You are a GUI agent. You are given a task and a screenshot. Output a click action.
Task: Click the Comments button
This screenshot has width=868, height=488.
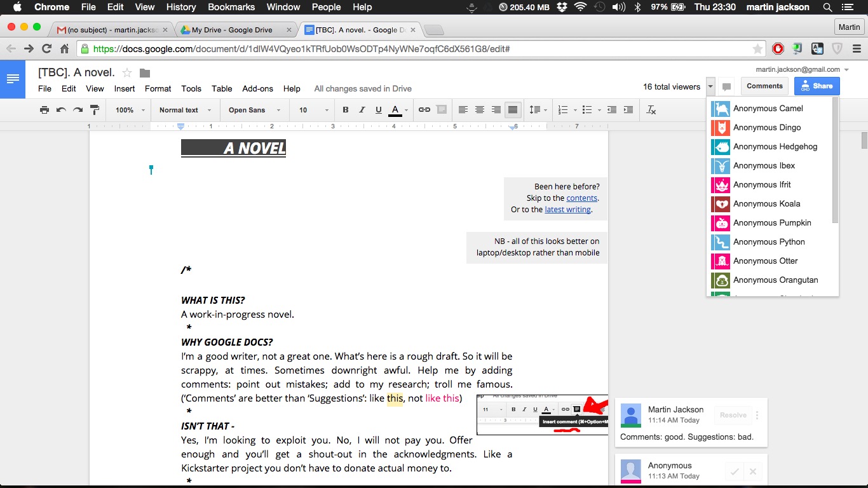[764, 86]
